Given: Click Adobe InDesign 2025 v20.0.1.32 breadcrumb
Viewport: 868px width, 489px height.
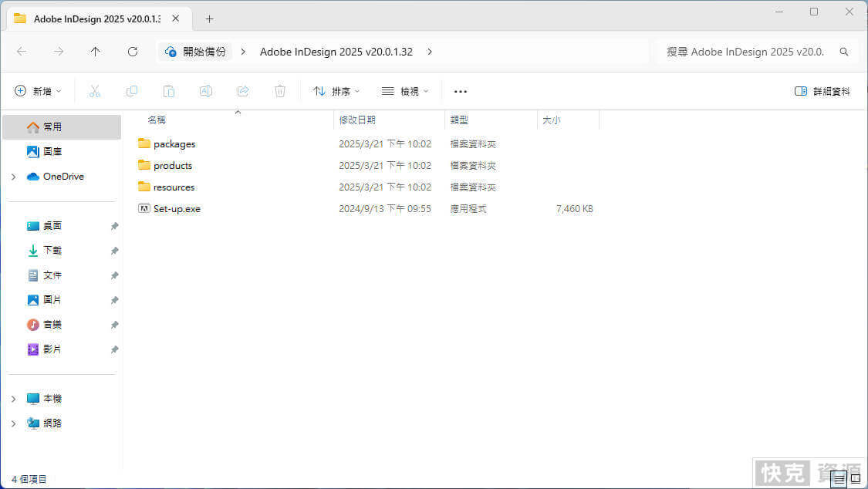Looking at the screenshot, I should [336, 52].
